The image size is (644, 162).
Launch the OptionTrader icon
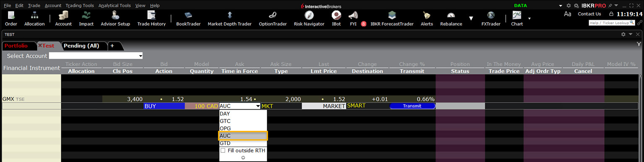273,19
